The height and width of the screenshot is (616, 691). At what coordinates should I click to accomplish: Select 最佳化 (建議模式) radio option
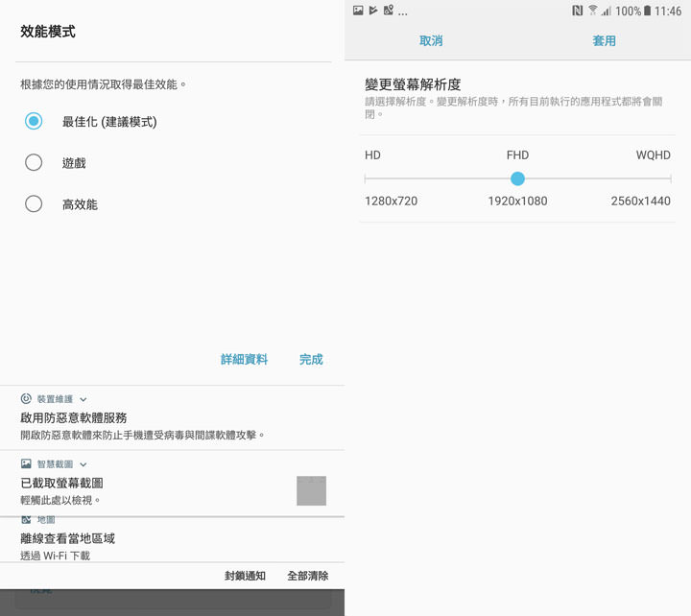pyautogui.click(x=34, y=122)
